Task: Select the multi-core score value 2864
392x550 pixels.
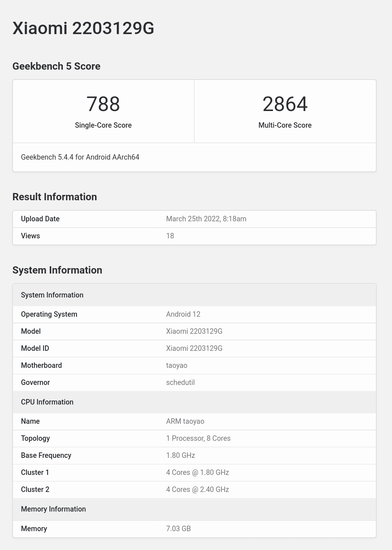Action: click(x=285, y=104)
